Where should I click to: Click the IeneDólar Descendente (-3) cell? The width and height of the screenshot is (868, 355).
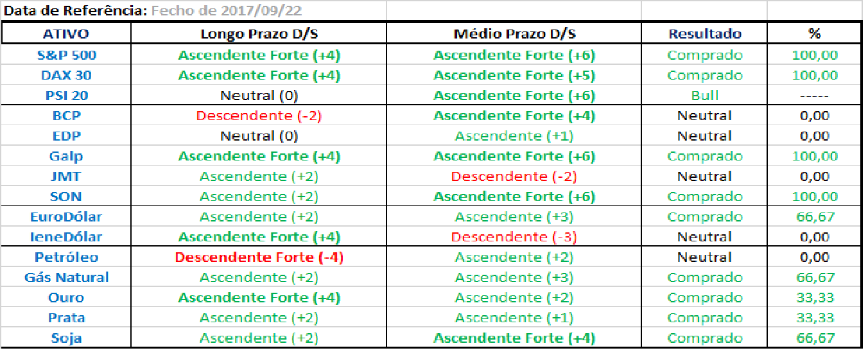coord(514,237)
